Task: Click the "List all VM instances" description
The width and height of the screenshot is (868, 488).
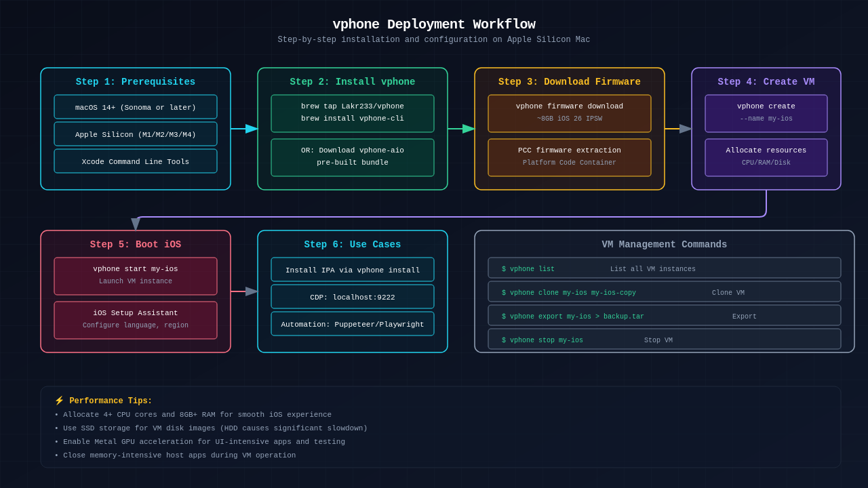Action: pos(653,269)
